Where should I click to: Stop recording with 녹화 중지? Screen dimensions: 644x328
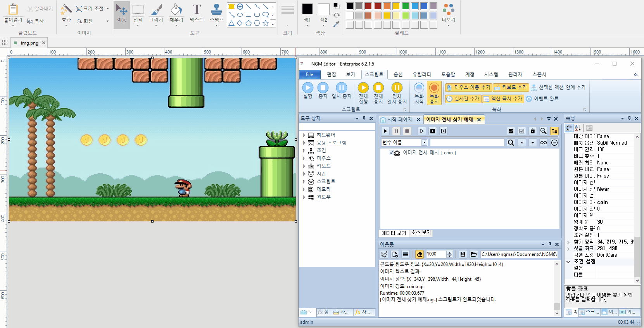tap(434, 93)
